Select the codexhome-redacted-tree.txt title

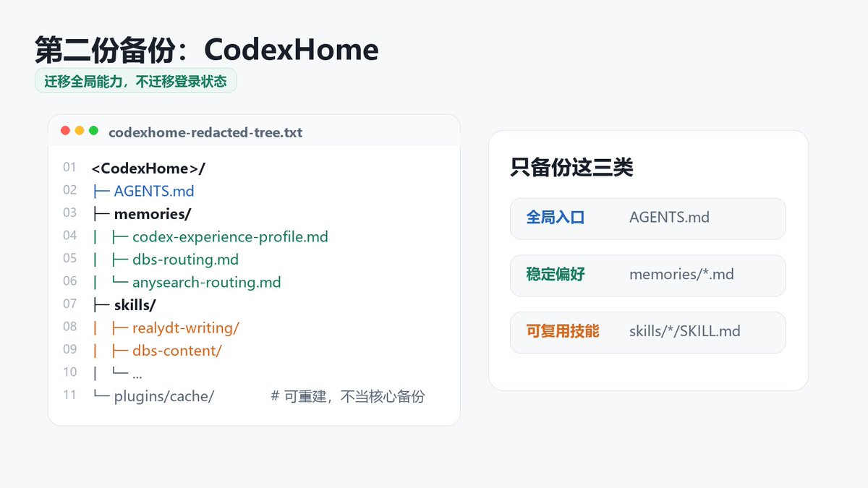click(205, 132)
